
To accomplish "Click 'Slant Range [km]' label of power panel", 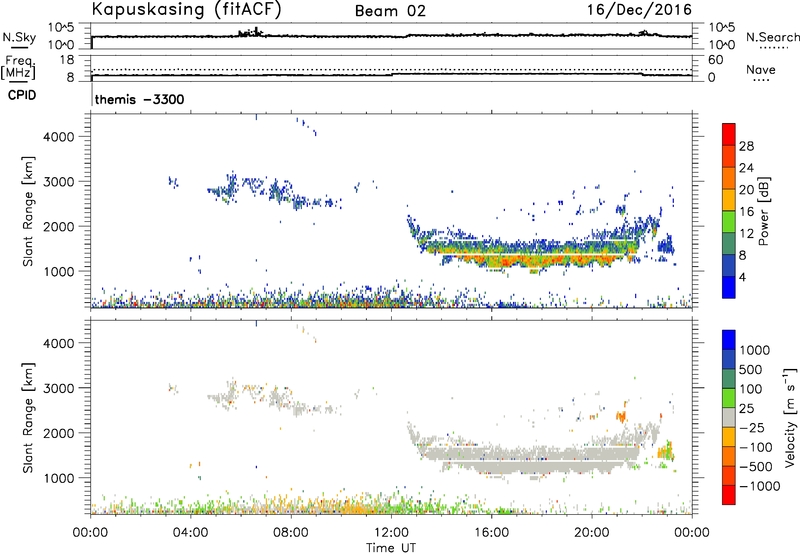I will click(29, 211).
